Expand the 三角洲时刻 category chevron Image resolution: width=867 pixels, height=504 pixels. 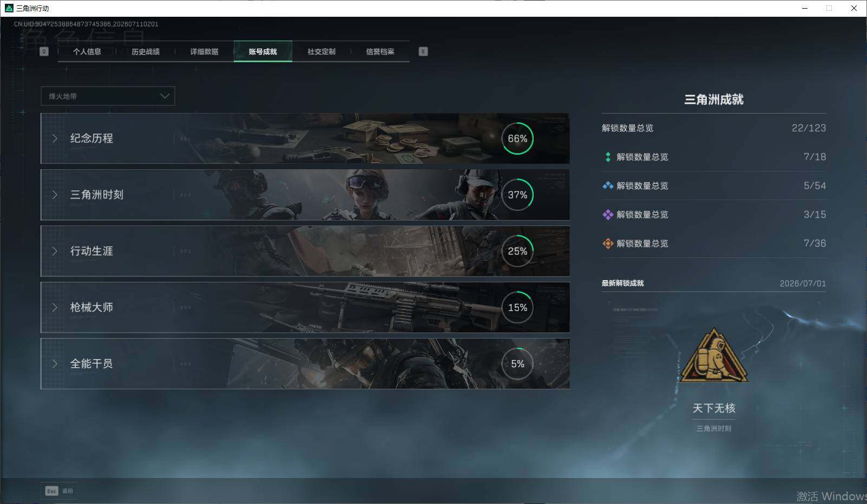[55, 195]
